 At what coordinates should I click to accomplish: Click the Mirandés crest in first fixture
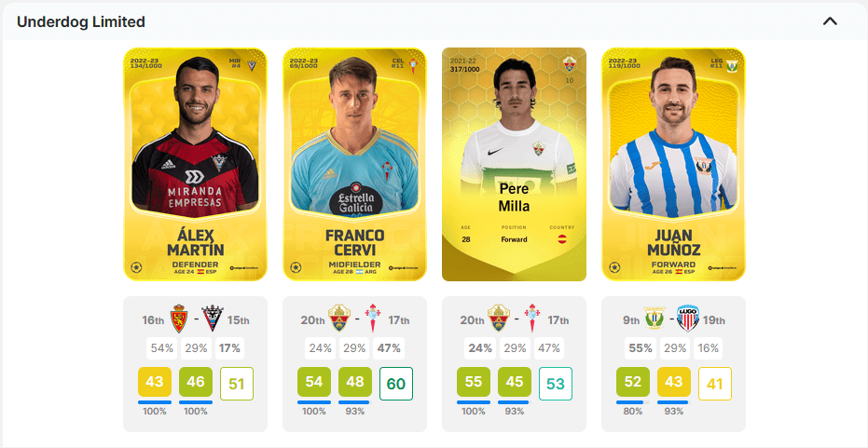coord(212,319)
